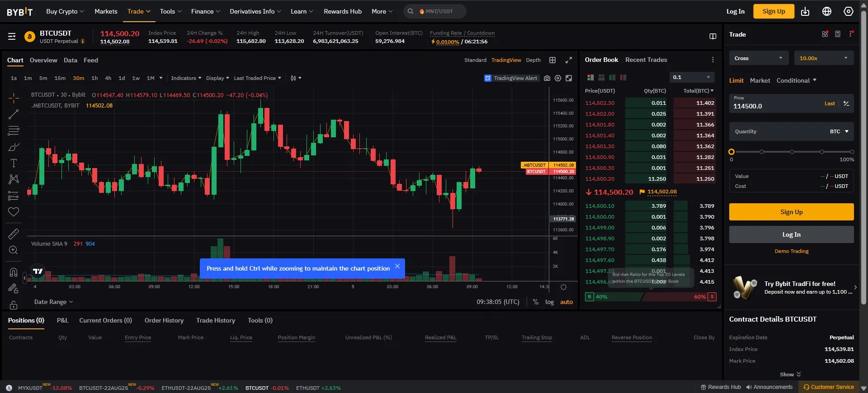Switch chart to Standard mode

pyautogui.click(x=475, y=60)
